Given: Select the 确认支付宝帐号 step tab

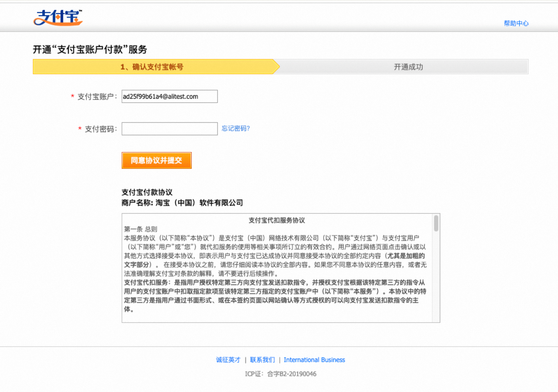Looking at the screenshot, I should (152, 67).
